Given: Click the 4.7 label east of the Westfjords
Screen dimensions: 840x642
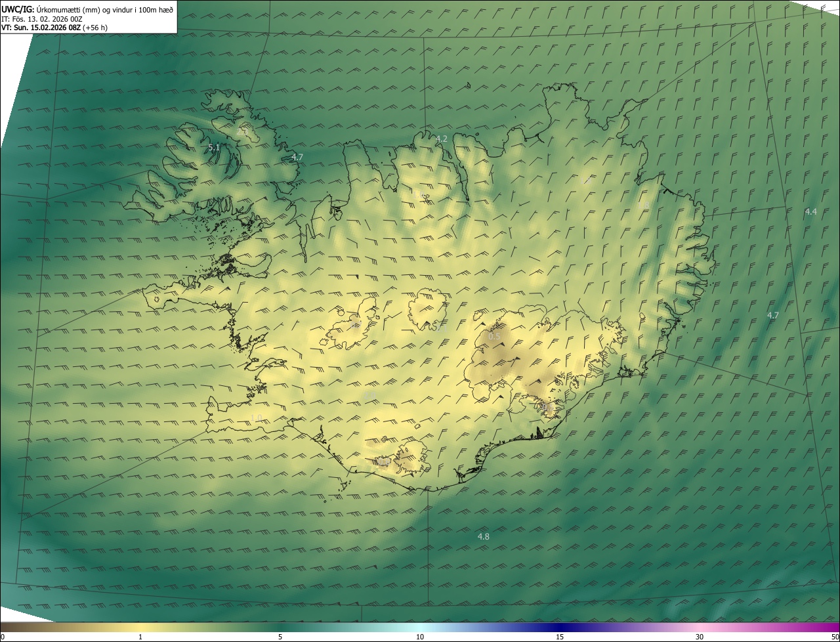Looking at the screenshot, I should pos(297,157).
